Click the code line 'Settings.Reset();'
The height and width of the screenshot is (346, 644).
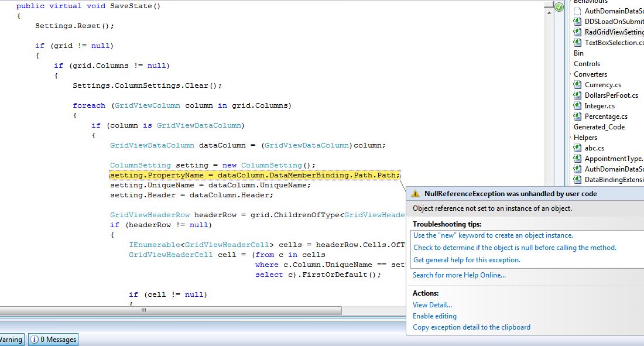point(75,26)
